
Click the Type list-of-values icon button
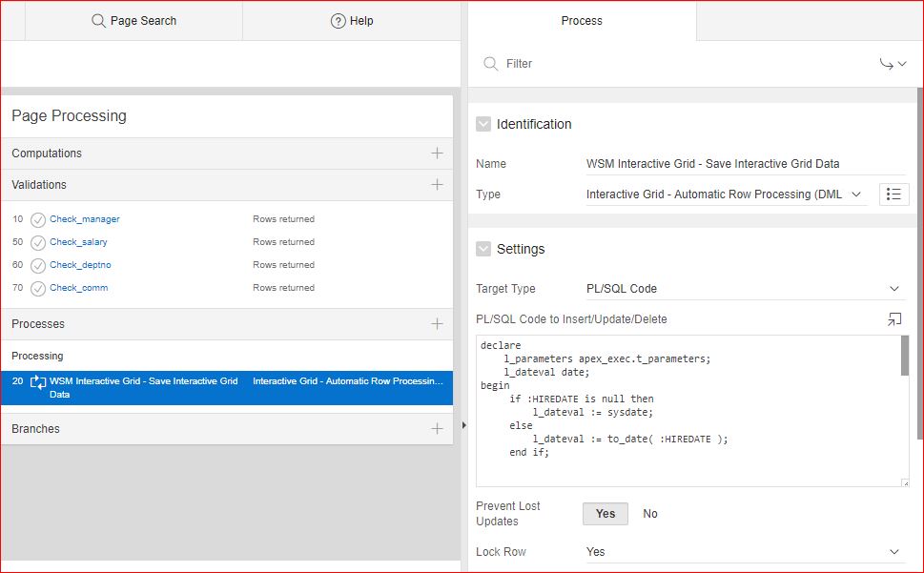point(893,194)
